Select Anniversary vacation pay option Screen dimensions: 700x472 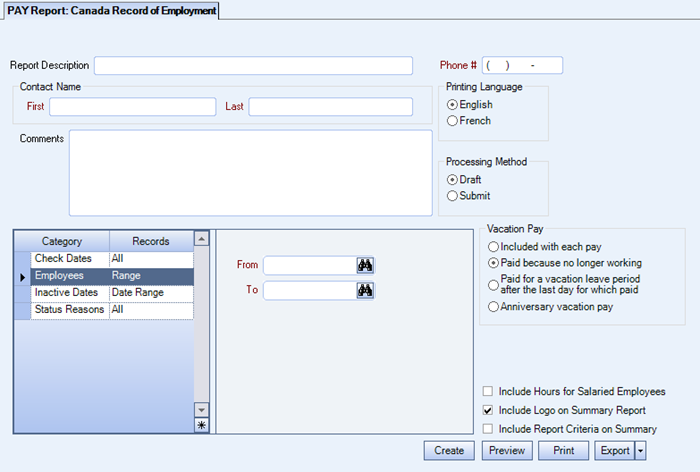click(493, 307)
